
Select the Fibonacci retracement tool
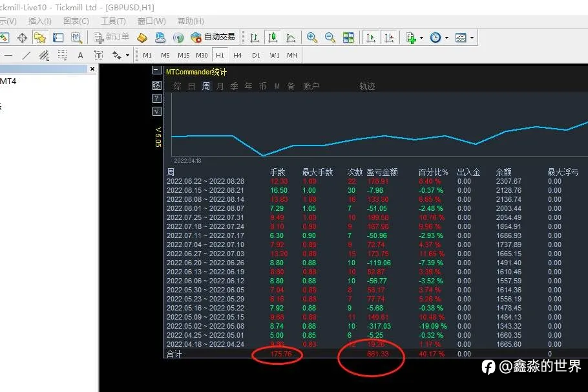click(62, 56)
